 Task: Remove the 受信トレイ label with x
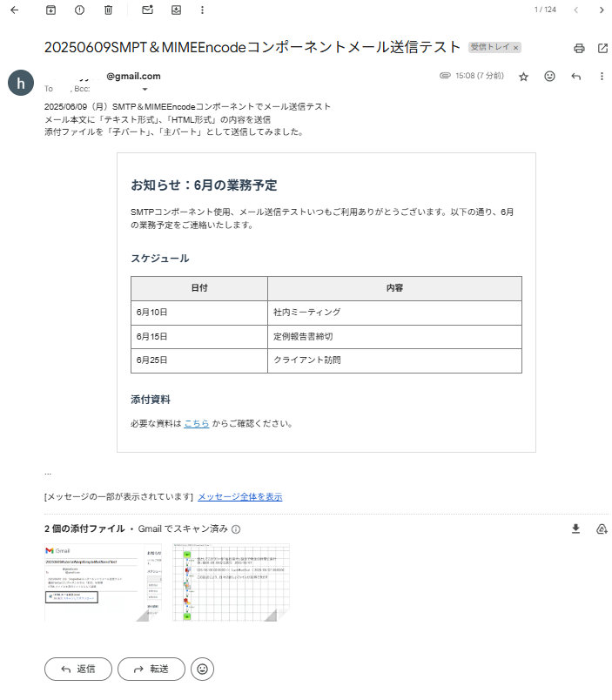[x=515, y=47]
